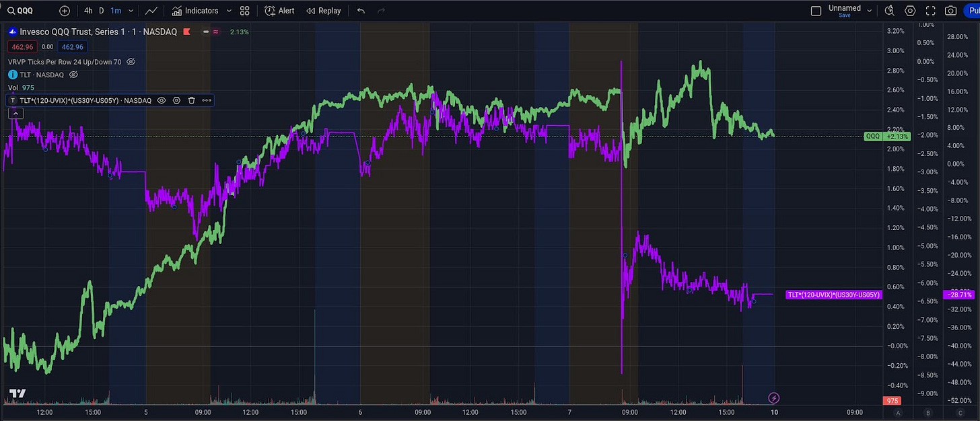Collapse the indicator legend with chevron
This screenshot has width=980, height=421.
pyautogui.click(x=15, y=114)
